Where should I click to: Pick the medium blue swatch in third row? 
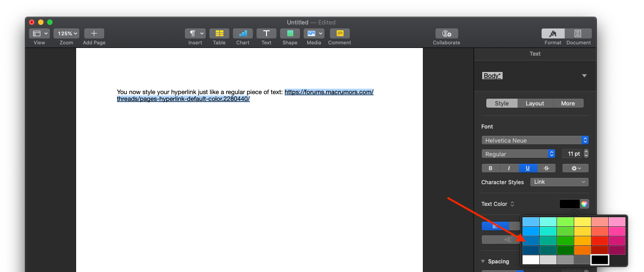point(531,241)
